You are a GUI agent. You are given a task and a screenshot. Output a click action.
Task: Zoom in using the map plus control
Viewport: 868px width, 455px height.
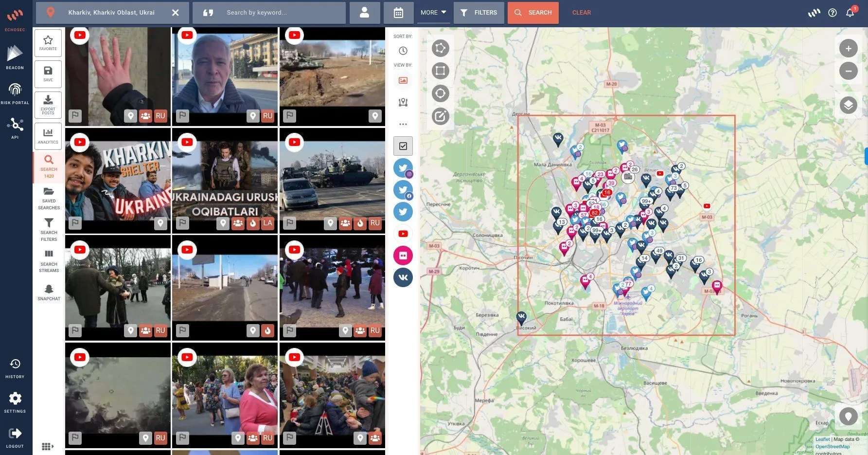point(849,48)
